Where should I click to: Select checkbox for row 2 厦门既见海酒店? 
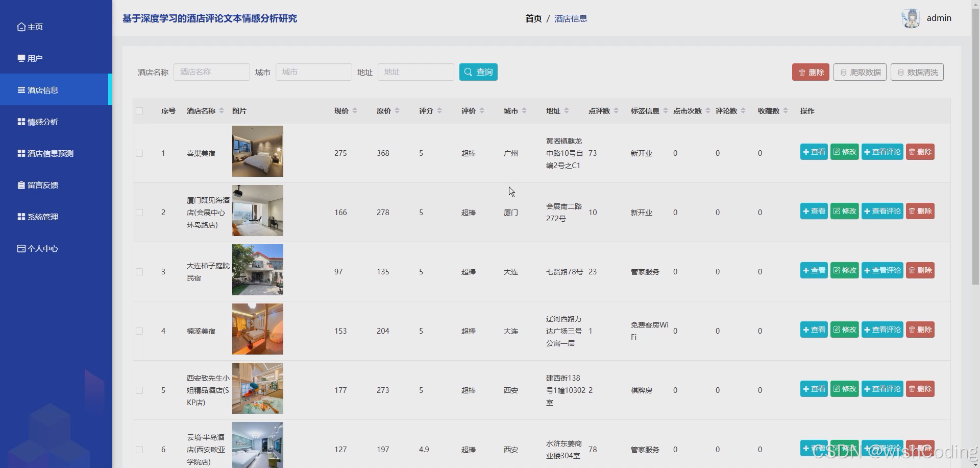pos(139,213)
